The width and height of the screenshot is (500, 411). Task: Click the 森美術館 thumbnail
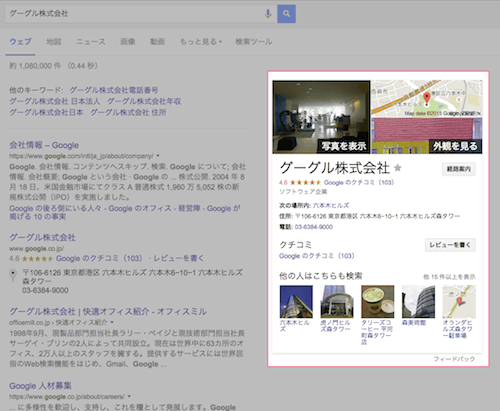coord(418,301)
